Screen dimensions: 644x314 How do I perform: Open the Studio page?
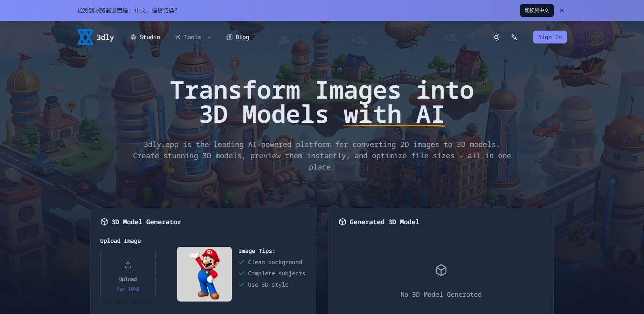(x=145, y=37)
